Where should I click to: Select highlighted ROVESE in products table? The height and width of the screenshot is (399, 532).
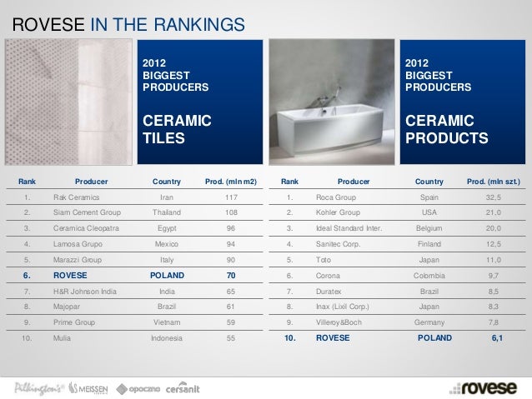pos(333,338)
